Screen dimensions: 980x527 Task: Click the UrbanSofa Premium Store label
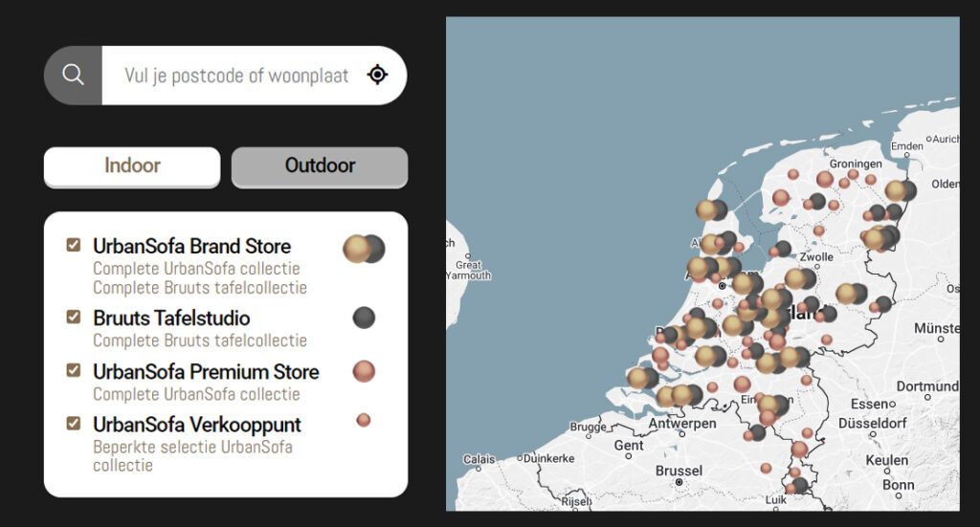click(x=207, y=371)
